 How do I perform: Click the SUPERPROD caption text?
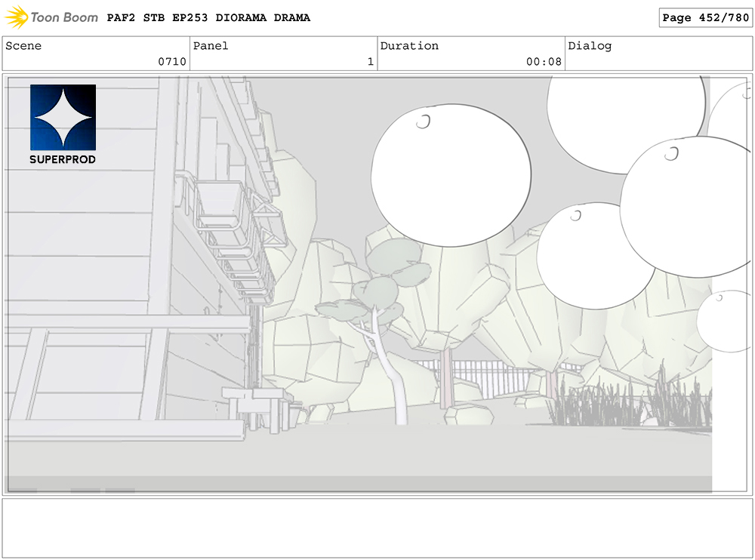(63, 159)
